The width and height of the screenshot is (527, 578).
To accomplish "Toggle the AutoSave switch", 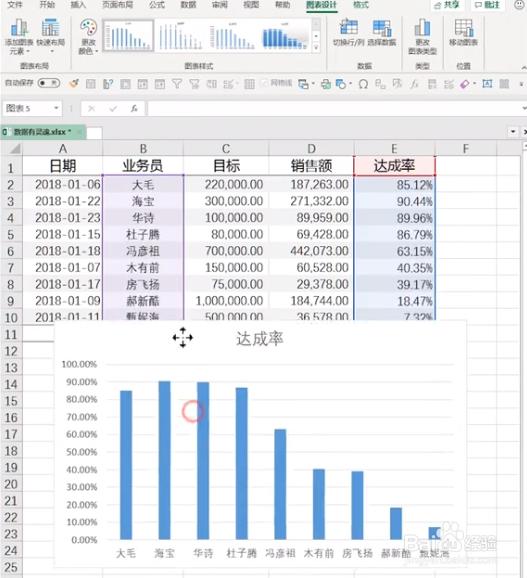I will click(x=49, y=83).
